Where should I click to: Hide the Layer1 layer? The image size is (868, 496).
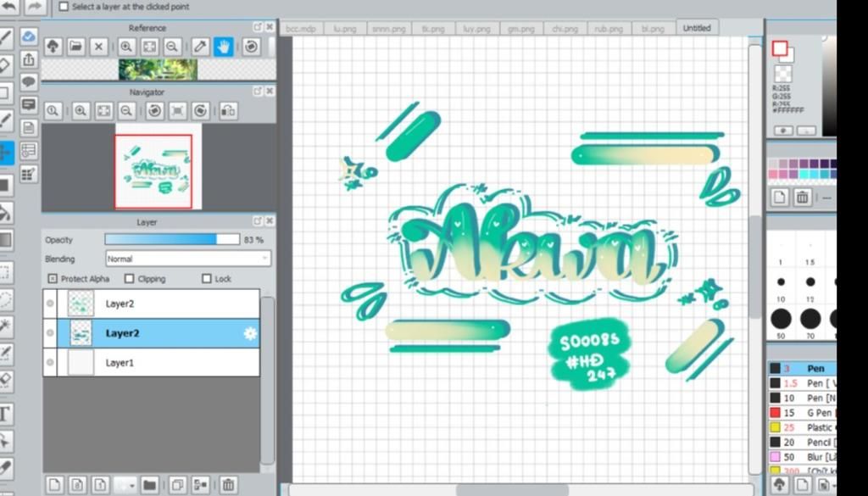(50, 363)
